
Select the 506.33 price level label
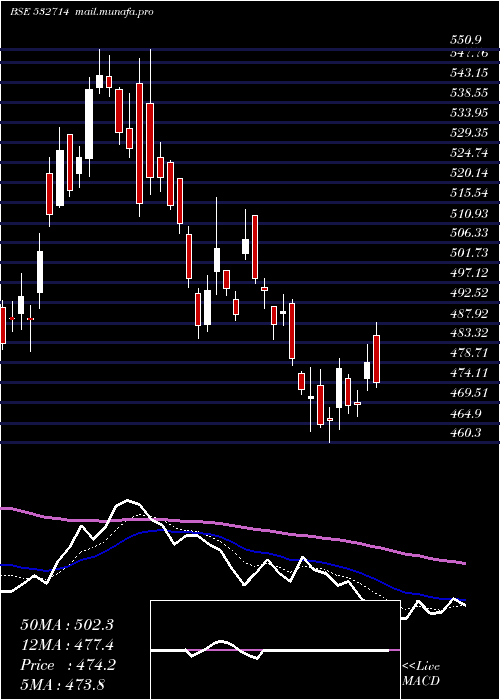point(468,233)
